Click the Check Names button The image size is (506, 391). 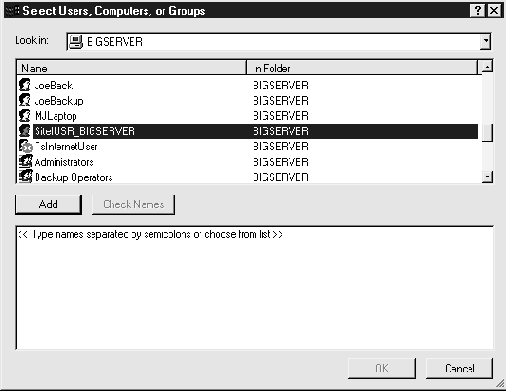point(133,204)
